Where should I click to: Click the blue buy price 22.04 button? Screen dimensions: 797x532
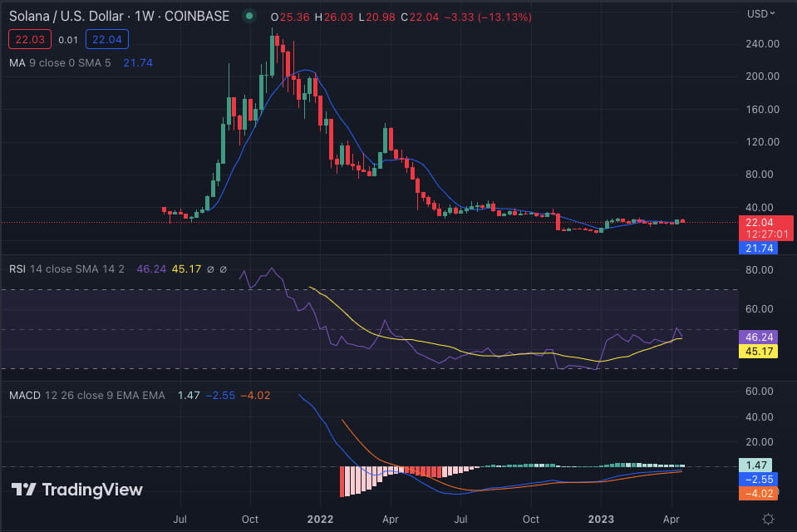[x=106, y=40]
